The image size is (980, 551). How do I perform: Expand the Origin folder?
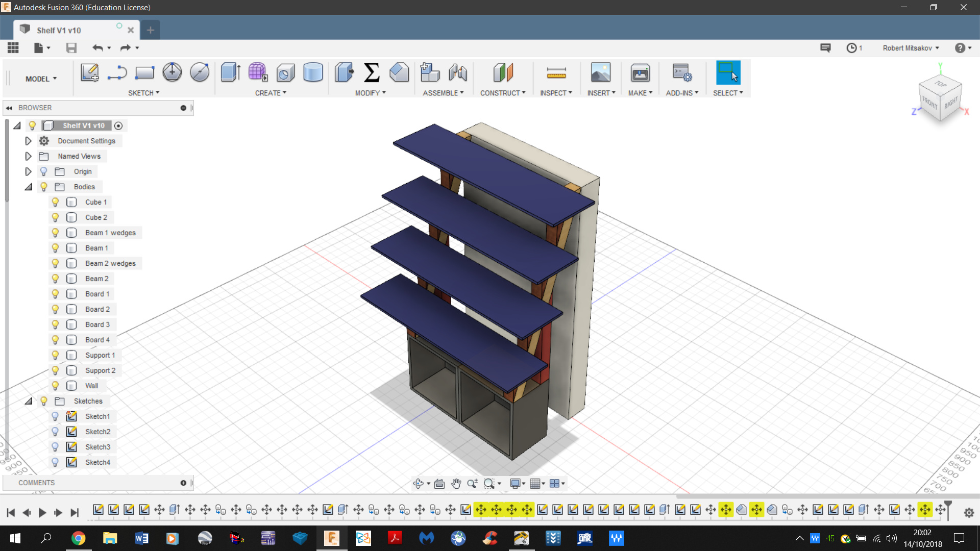(29, 171)
